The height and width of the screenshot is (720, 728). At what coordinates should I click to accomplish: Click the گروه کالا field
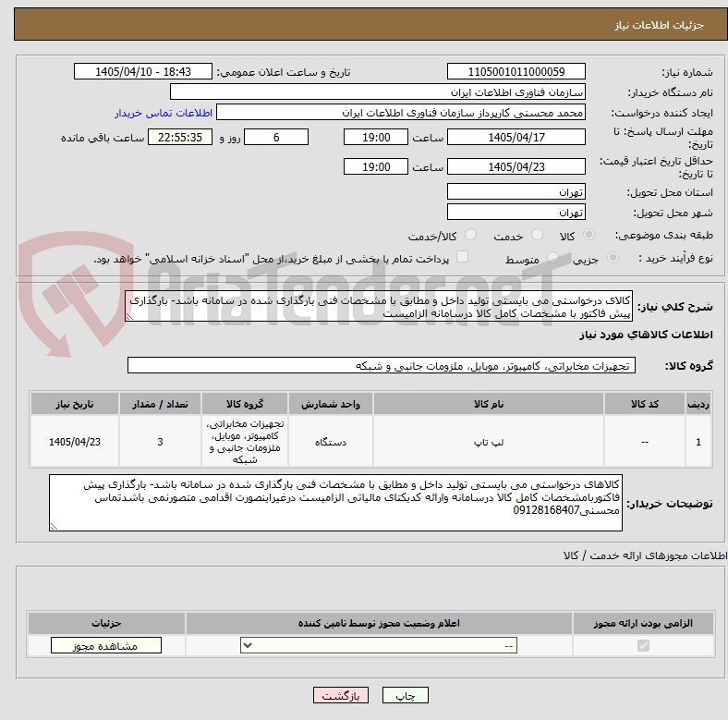382,365
